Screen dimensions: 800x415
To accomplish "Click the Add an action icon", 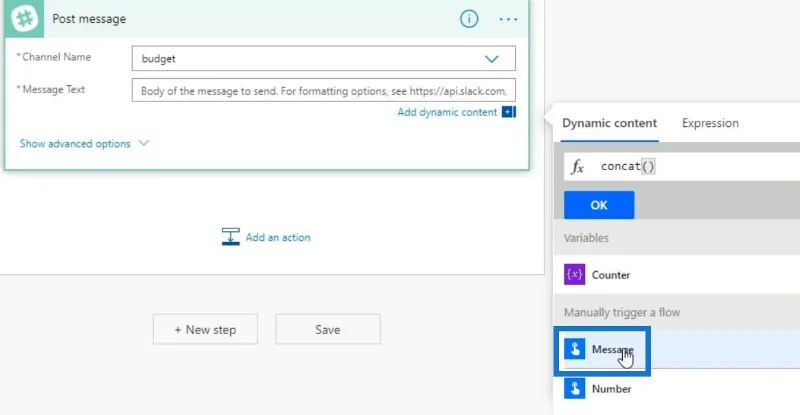I will pyautogui.click(x=231, y=237).
